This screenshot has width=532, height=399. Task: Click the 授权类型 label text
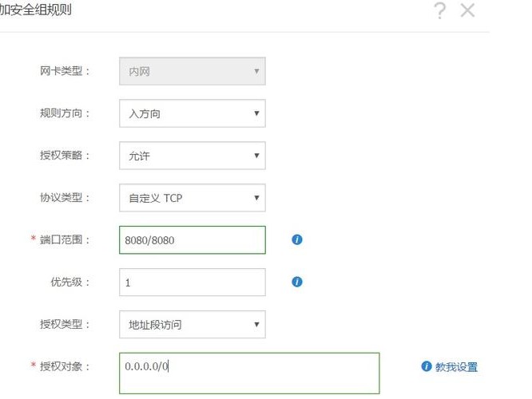point(65,324)
